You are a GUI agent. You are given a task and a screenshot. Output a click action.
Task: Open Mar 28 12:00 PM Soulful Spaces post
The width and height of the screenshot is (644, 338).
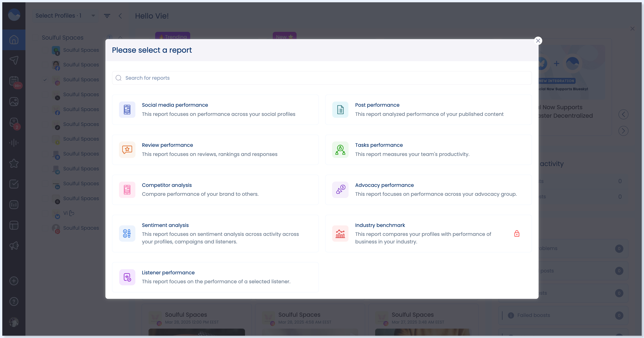coord(197,319)
